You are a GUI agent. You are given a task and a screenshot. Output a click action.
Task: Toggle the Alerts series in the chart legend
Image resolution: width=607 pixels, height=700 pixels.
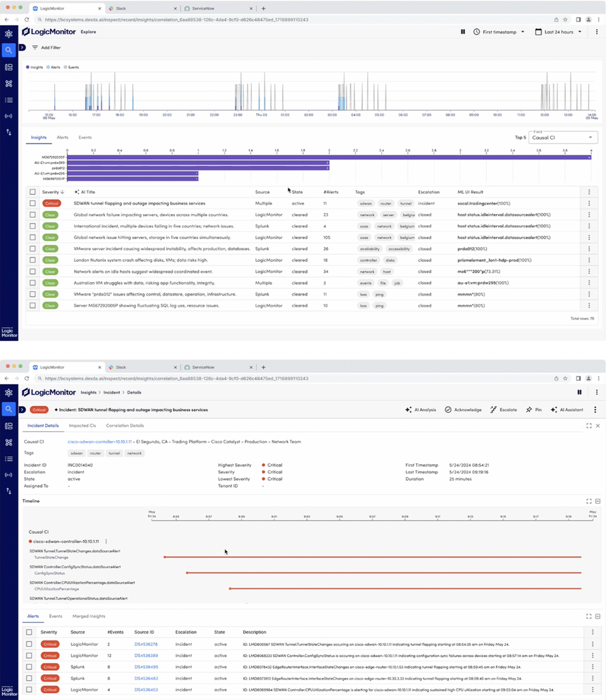[x=53, y=68]
